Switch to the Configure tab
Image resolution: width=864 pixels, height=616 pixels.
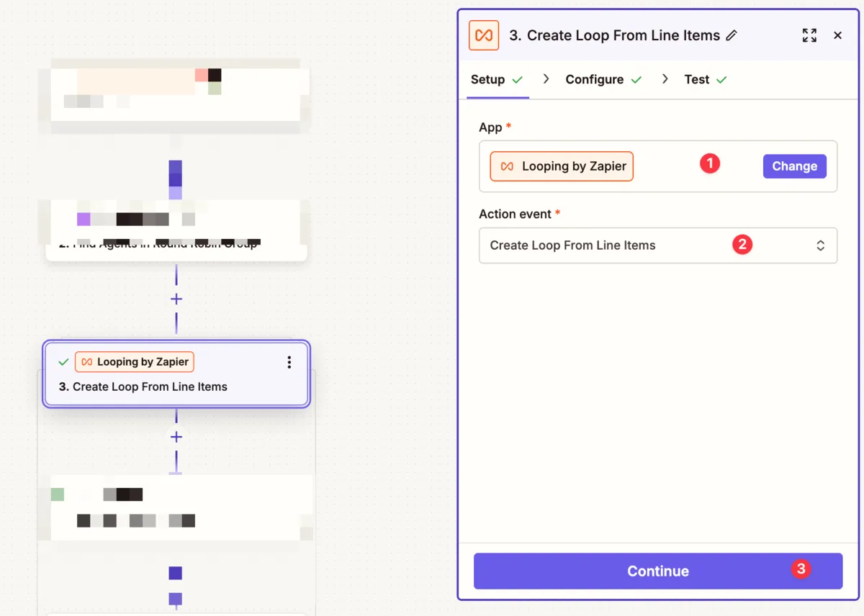(x=595, y=80)
